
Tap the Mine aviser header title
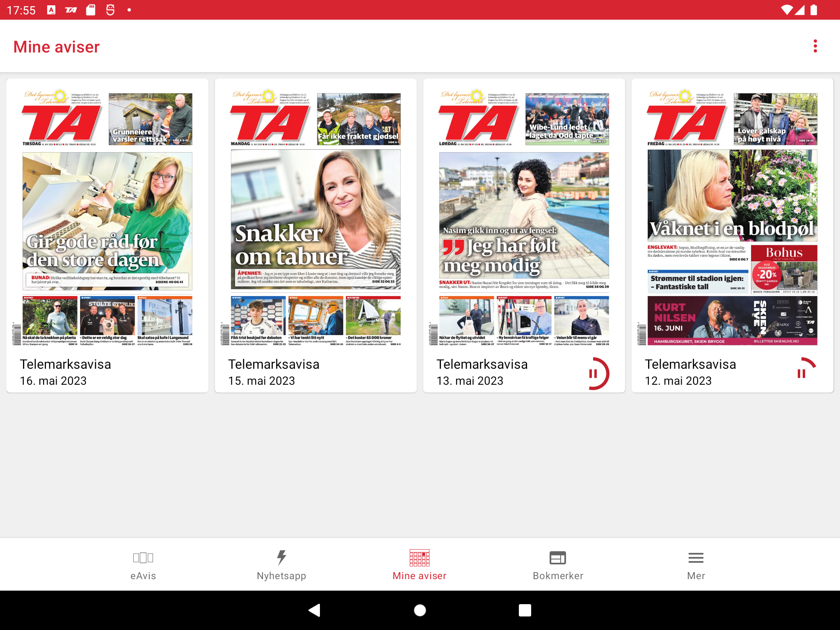pyautogui.click(x=57, y=47)
